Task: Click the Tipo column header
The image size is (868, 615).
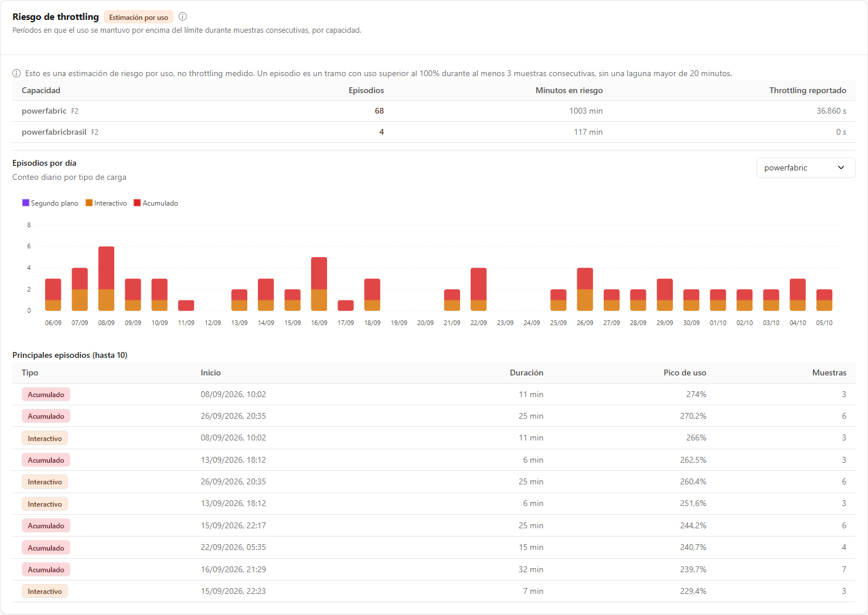Action: 30,373
